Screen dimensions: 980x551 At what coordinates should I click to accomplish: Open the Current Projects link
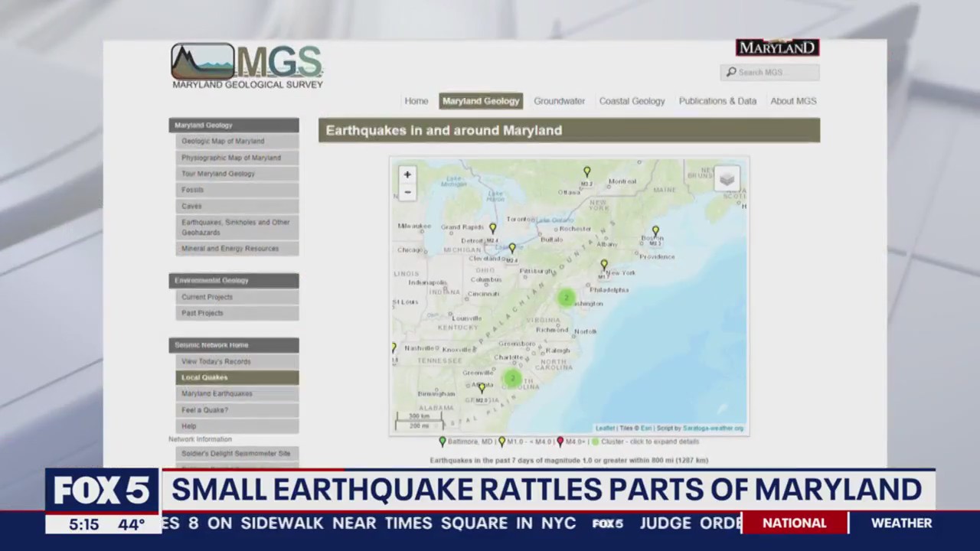[237, 297]
